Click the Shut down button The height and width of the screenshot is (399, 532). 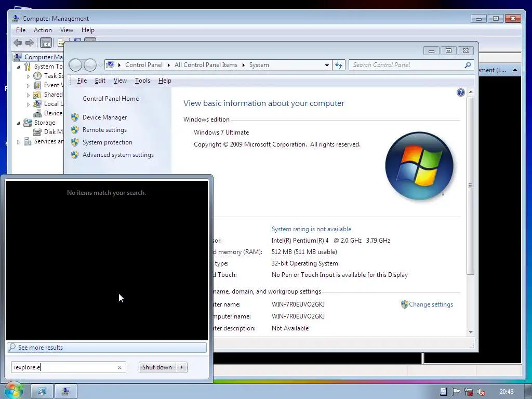pos(157,367)
